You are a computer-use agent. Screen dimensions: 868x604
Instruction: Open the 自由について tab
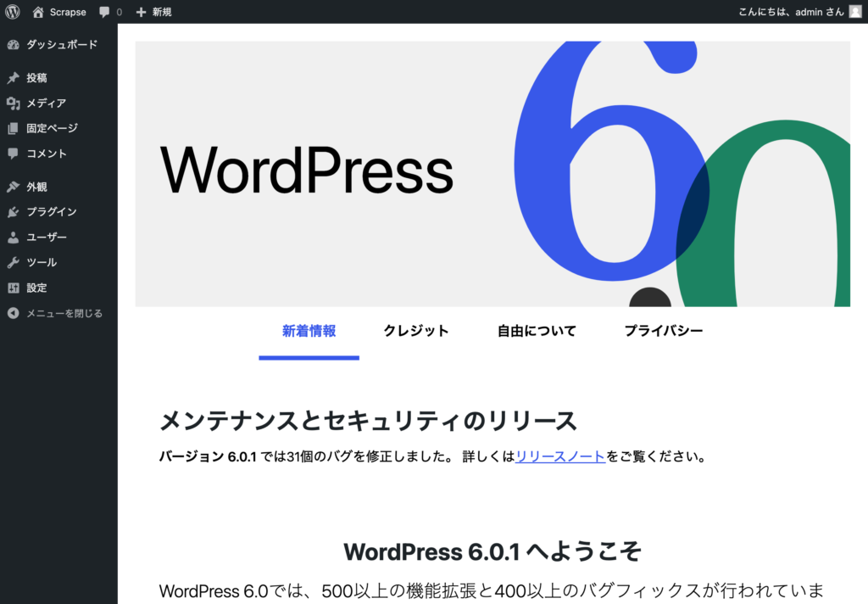(537, 332)
